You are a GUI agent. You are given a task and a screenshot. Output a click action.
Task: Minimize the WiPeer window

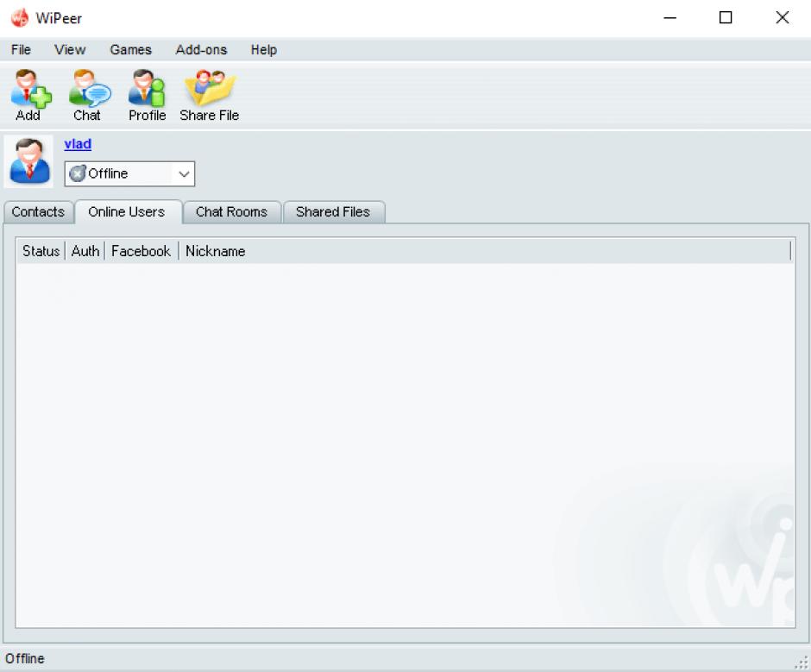[x=670, y=18]
